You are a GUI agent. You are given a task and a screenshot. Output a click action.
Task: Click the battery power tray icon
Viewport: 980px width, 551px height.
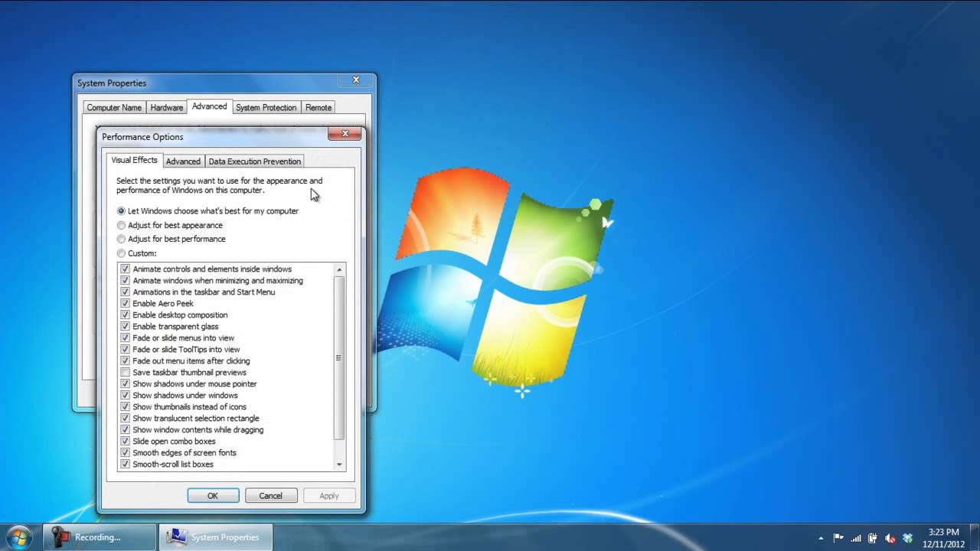873,538
